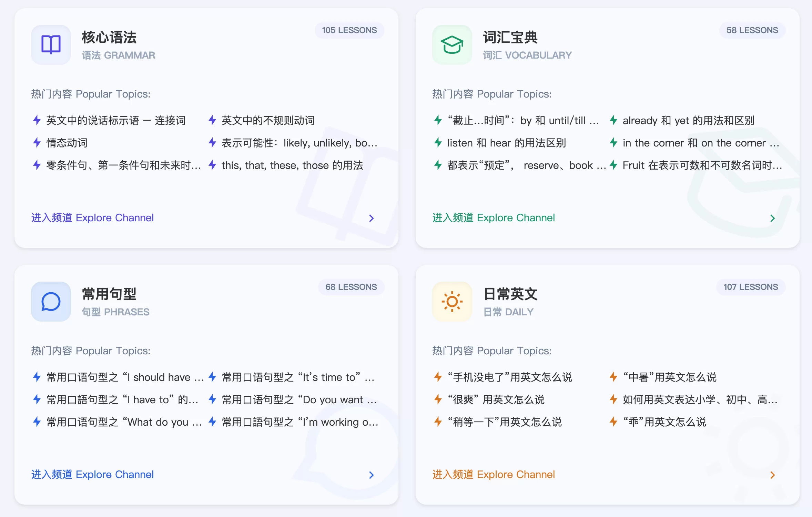Click the speech bubble icon for 常用句型
812x517 pixels.
pyautogui.click(x=51, y=302)
